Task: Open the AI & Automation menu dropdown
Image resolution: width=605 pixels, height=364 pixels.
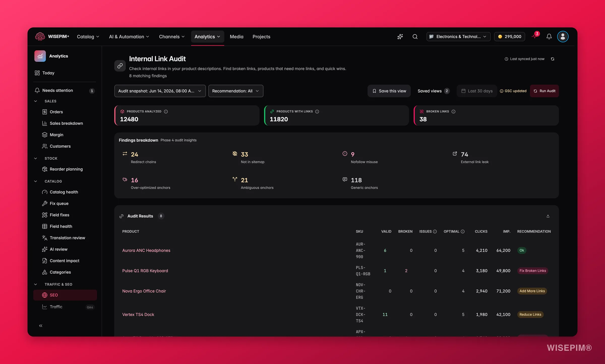Action: coord(129,37)
